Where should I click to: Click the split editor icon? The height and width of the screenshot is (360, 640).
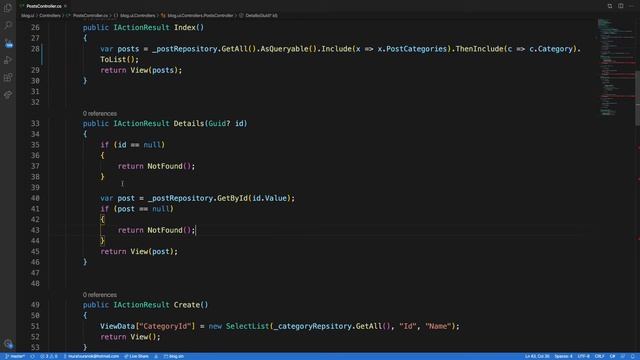[620, 6]
